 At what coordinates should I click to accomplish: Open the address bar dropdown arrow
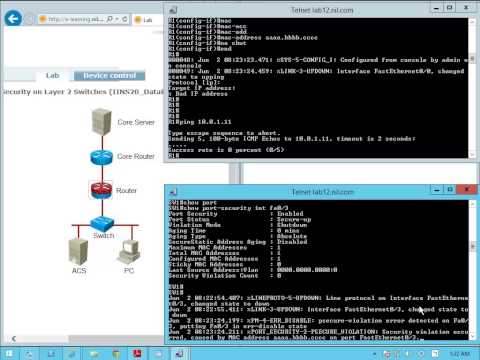(x=117, y=19)
